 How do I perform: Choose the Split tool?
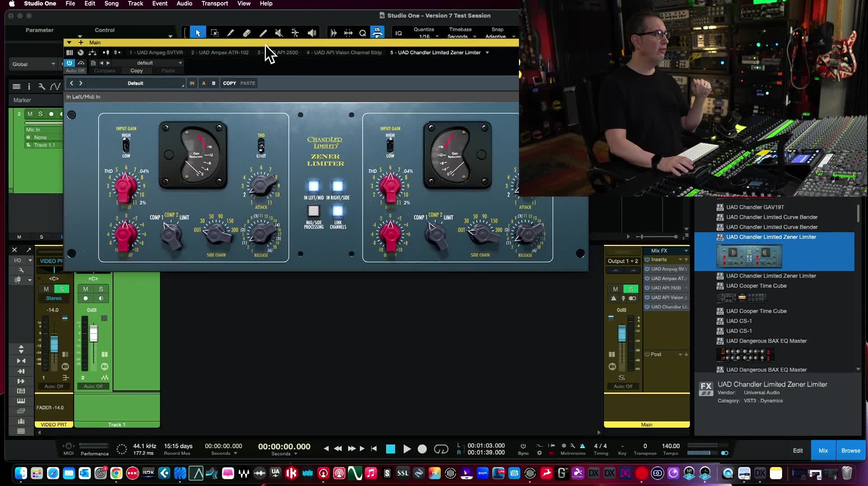231,33
